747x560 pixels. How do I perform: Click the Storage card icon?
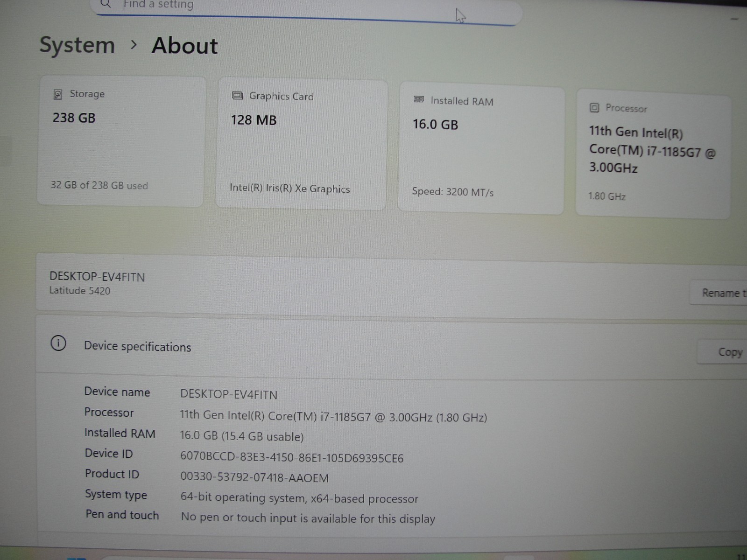(57, 94)
